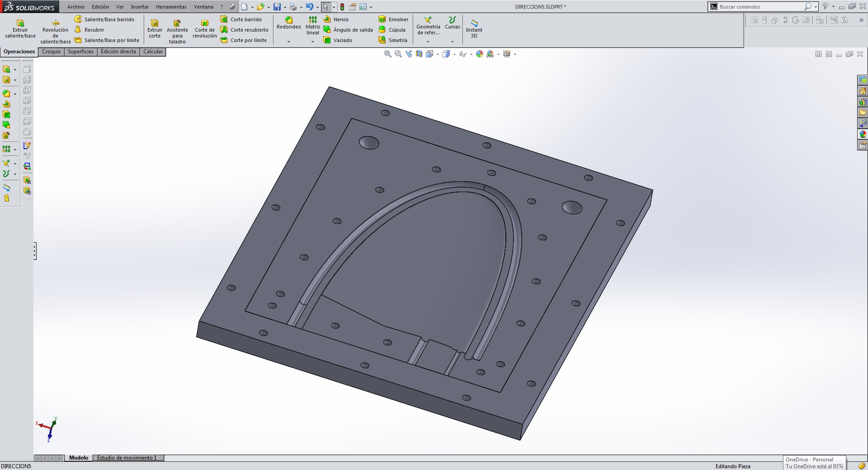This screenshot has height=470, width=868.
Task: Toggle the section view icon
Action: [x=419, y=54]
